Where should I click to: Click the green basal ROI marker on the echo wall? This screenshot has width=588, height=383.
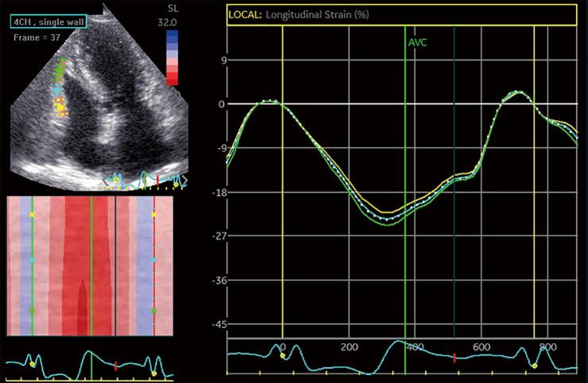pos(60,69)
